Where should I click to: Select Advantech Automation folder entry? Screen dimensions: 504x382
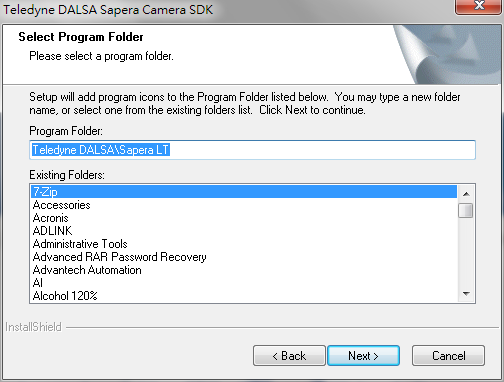244,270
